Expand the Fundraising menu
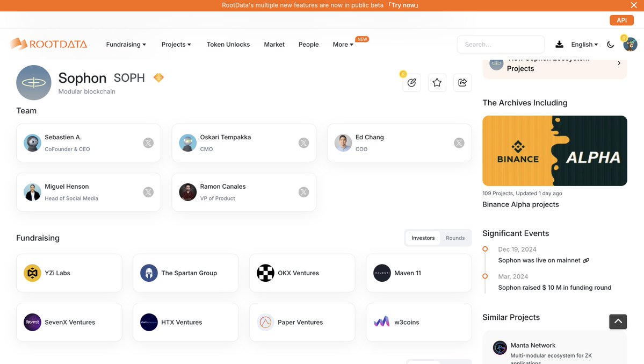Screen dimensions: 644x364 click(x=126, y=45)
